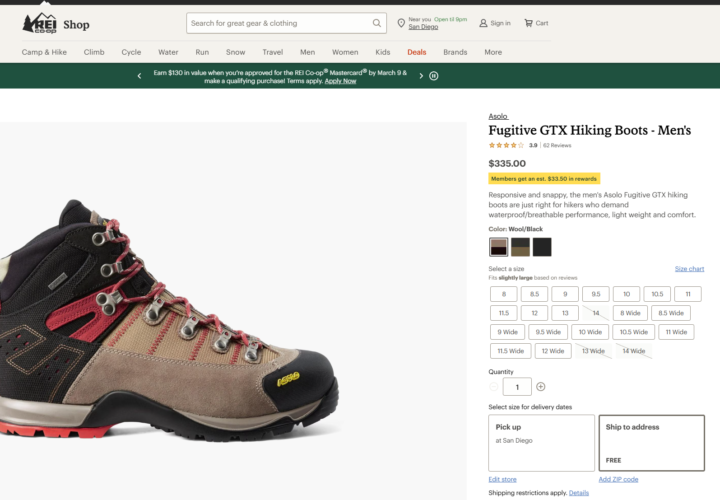Select size 9 Wide

(507, 332)
